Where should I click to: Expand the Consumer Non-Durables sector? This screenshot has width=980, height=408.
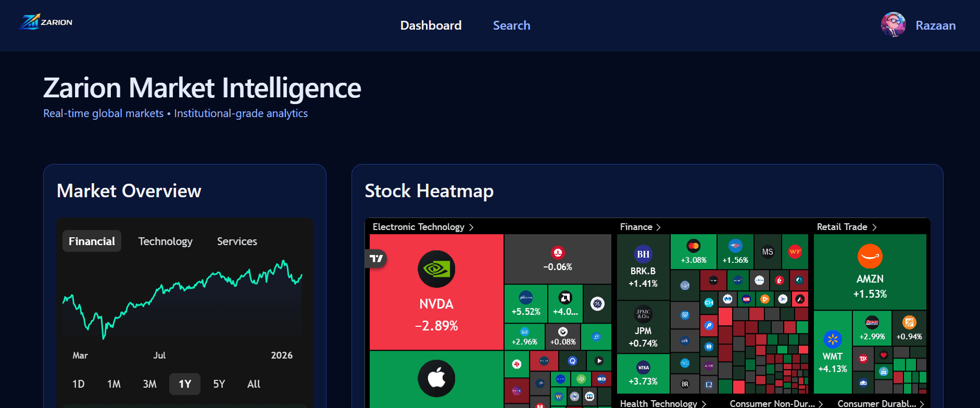click(776, 403)
